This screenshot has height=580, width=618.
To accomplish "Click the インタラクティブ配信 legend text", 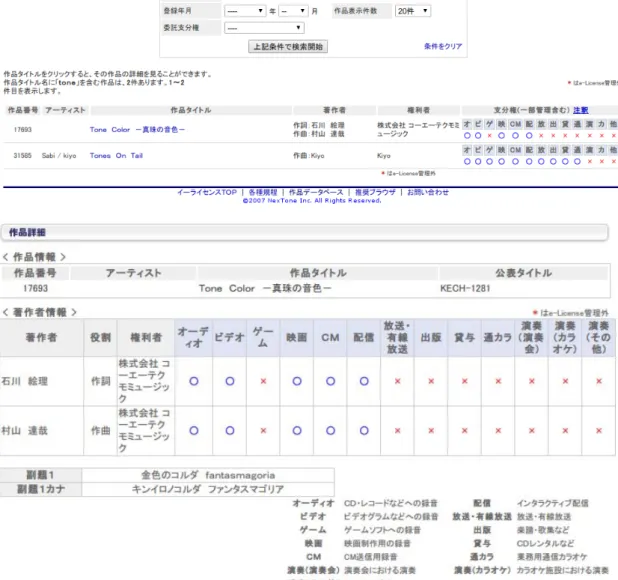I will coord(553,503).
